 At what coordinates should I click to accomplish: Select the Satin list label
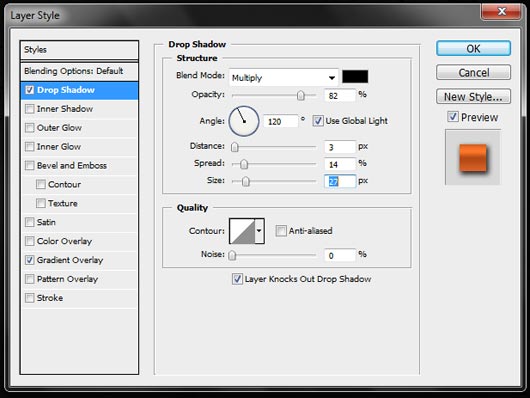coord(46,222)
